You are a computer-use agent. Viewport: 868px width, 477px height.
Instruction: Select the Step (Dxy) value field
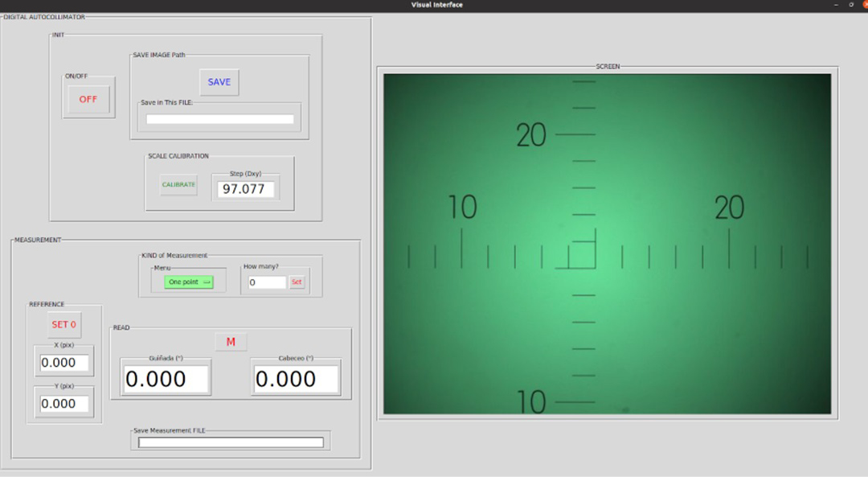(x=246, y=190)
